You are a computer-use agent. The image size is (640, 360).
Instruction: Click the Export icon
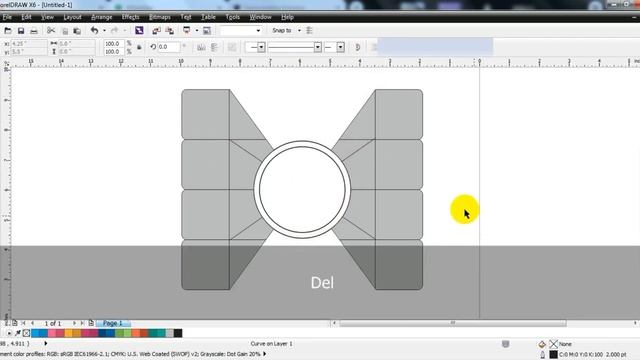[170, 31]
